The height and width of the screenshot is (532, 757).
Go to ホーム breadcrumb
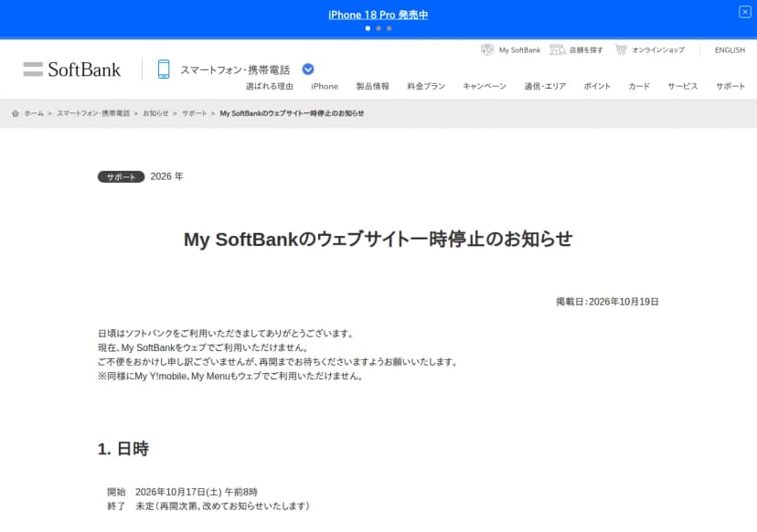coord(34,113)
